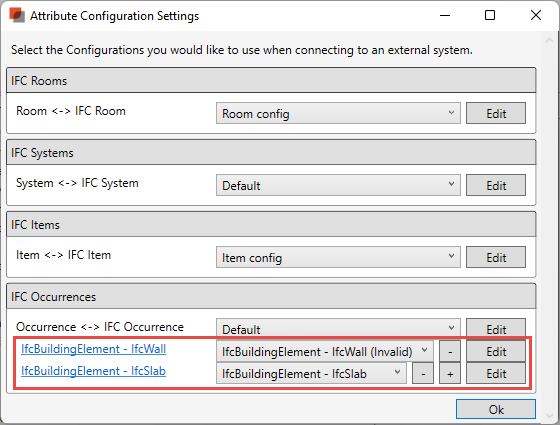Edit the IFC System configuration
560x425 pixels.
point(496,185)
